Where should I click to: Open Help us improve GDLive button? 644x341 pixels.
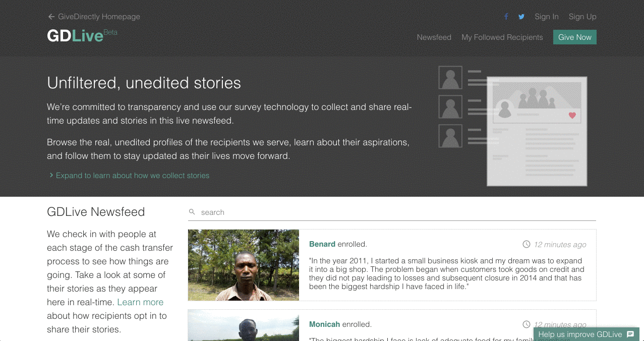point(587,334)
